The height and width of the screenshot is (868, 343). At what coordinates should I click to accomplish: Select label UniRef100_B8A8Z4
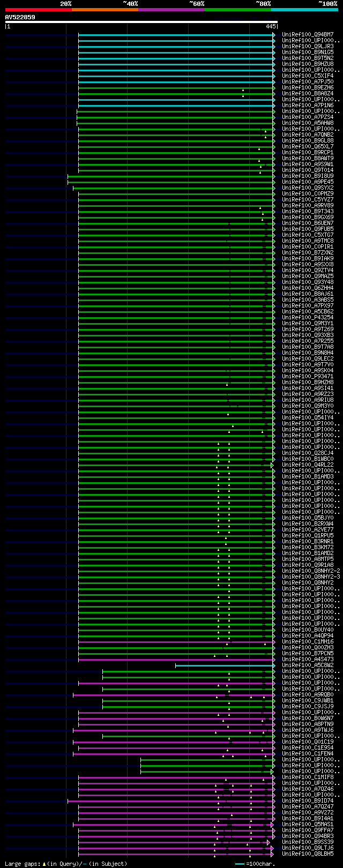(308, 94)
